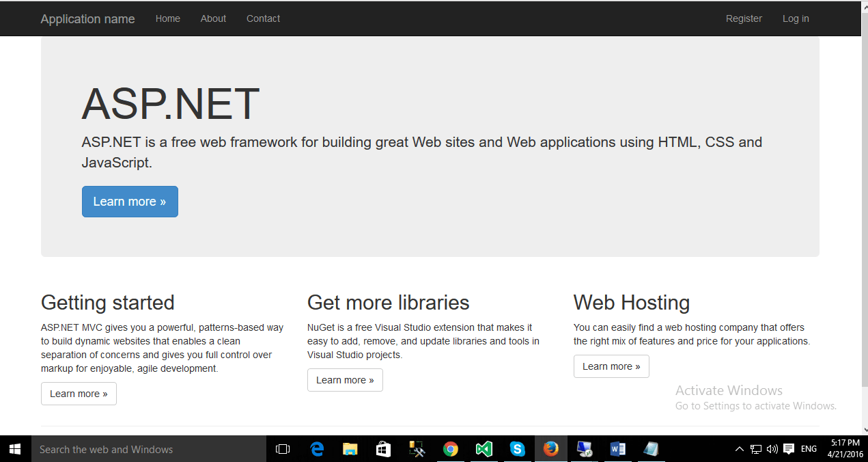Open the network status tray icon
The width and height of the screenshot is (868, 462).
(756, 449)
